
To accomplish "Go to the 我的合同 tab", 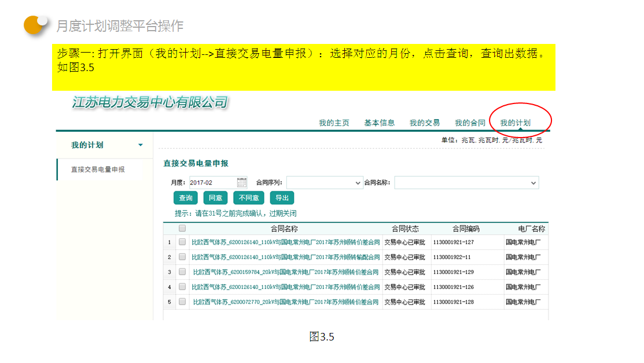I will point(470,123).
